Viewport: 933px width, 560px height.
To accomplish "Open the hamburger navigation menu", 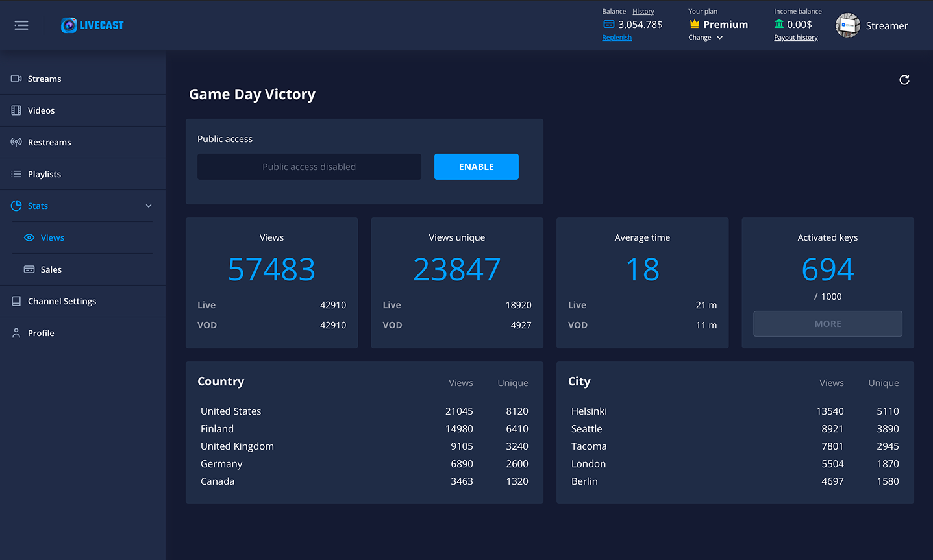I will pos(21,25).
